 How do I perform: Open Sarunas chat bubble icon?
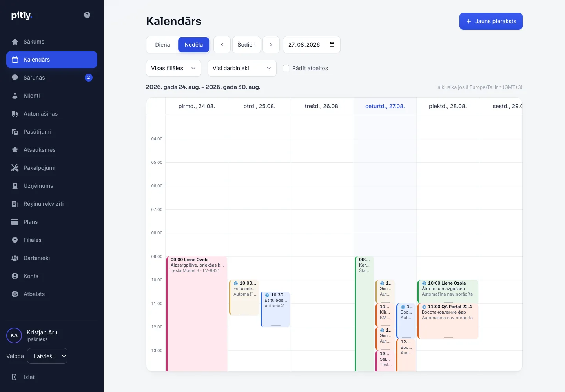coord(15,78)
